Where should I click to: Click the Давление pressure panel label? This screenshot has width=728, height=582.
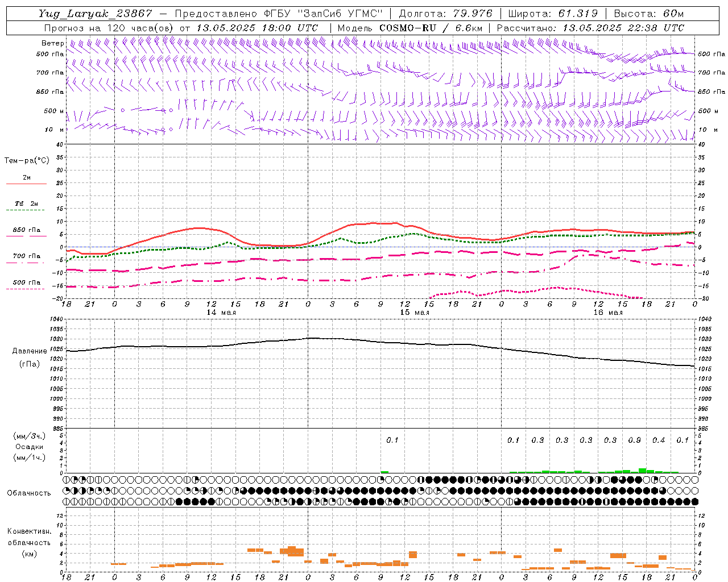tap(30, 351)
